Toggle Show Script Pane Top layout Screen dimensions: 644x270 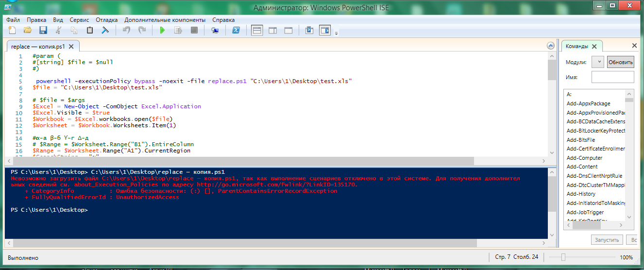point(257,31)
